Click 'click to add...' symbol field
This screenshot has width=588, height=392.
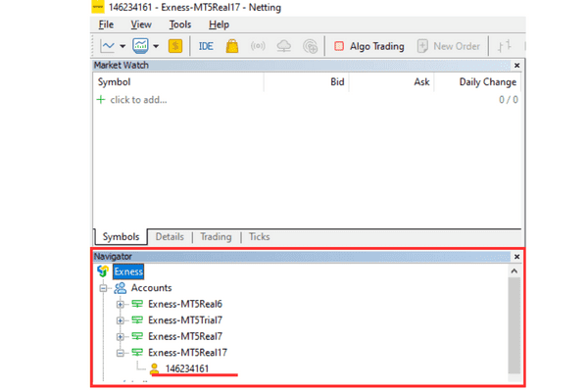pyautogui.click(x=138, y=100)
